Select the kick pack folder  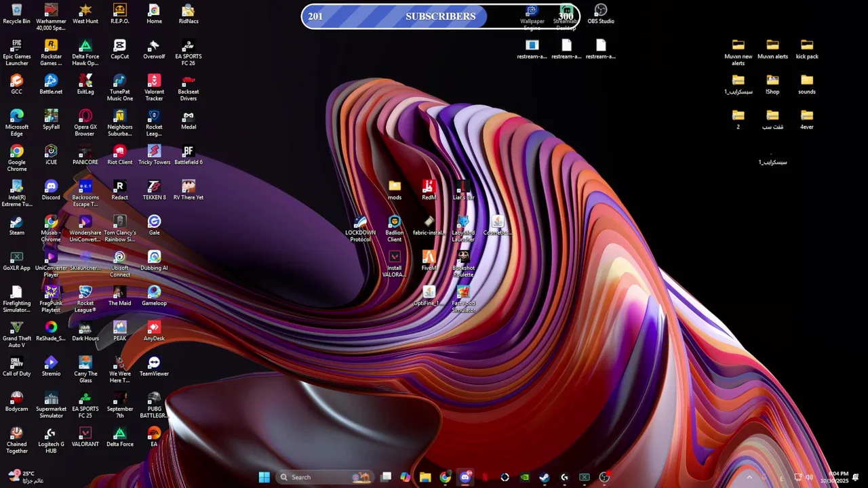pos(807,49)
